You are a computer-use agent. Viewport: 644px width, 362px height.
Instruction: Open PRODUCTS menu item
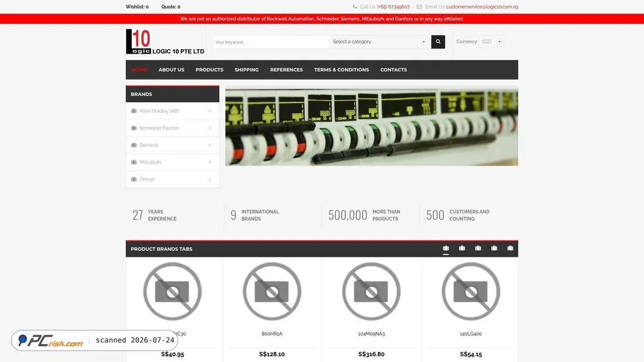(x=210, y=70)
